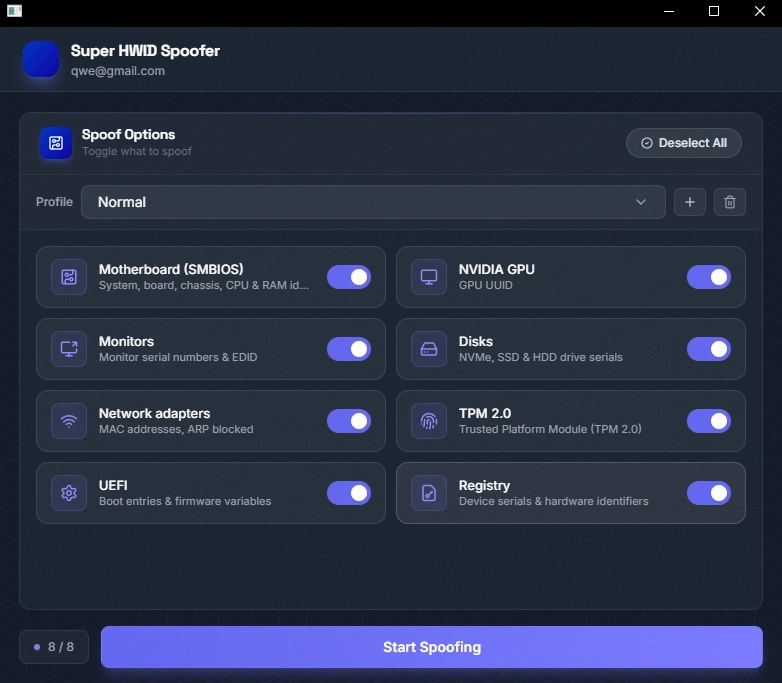
Task: Click the Super HWID Spoofer title
Action: pyautogui.click(x=145, y=51)
